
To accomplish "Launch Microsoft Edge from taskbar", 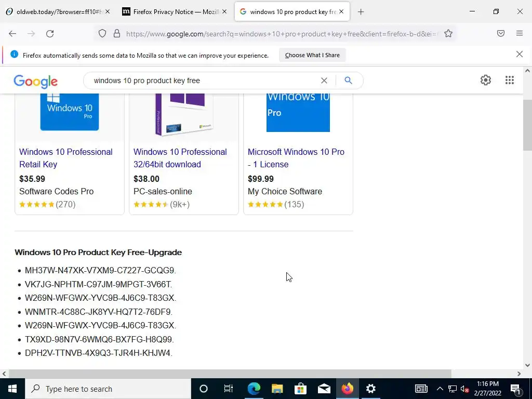I will [254, 389].
